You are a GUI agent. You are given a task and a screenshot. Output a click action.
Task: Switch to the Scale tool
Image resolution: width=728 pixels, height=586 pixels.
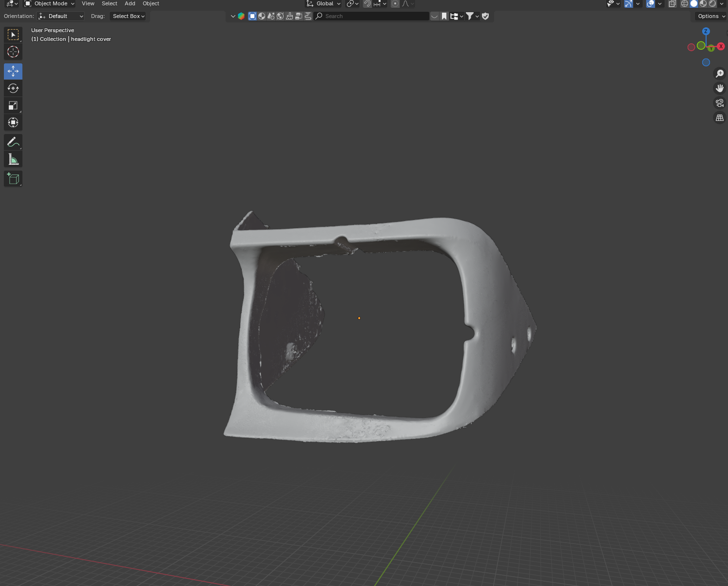coord(13,105)
